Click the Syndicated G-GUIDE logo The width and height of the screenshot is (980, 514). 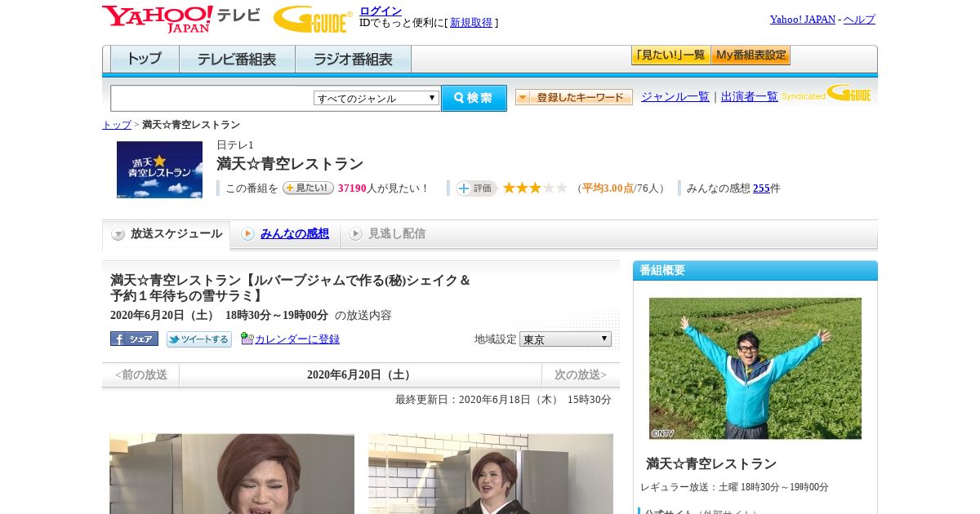tap(826, 94)
